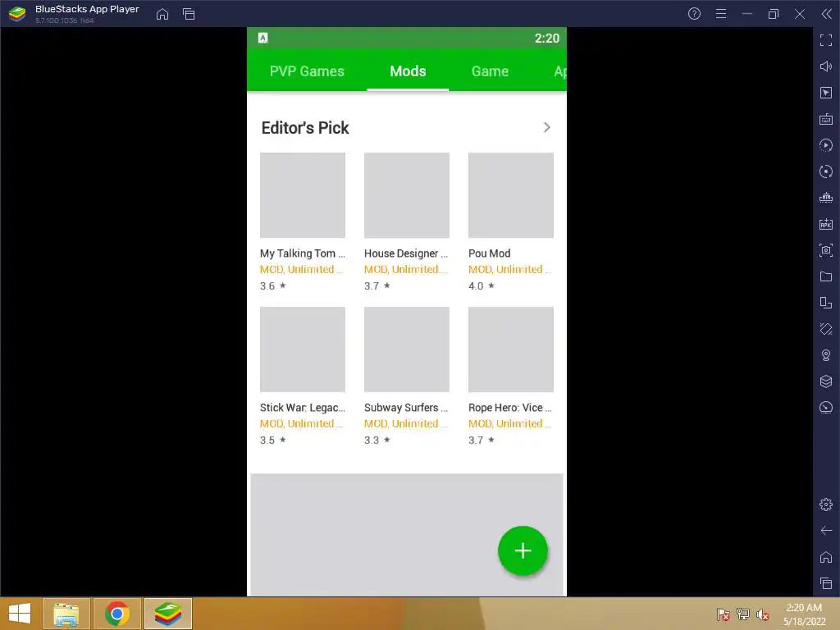840x630 pixels.
Task: Open multi-instance manager sidebar icon
Action: point(826,303)
